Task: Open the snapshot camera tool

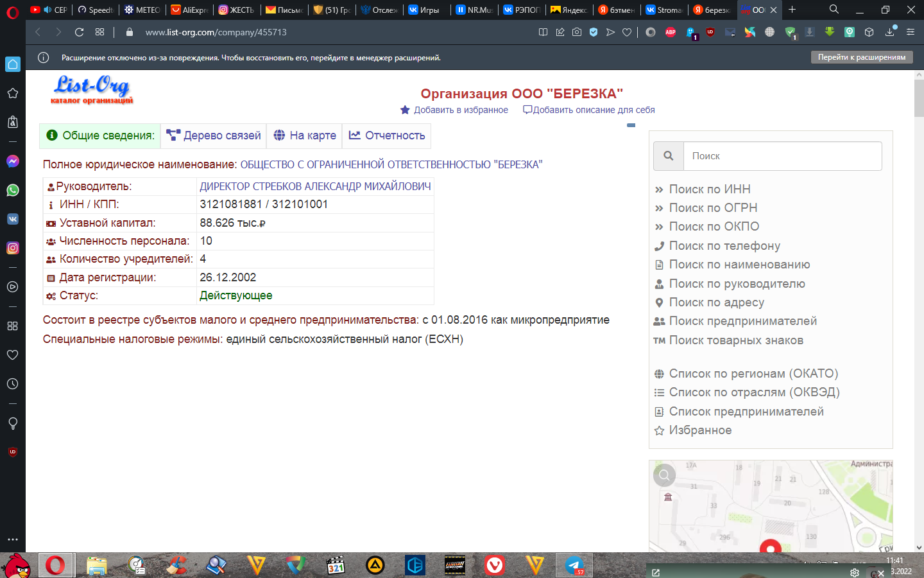Action: tap(577, 32)
